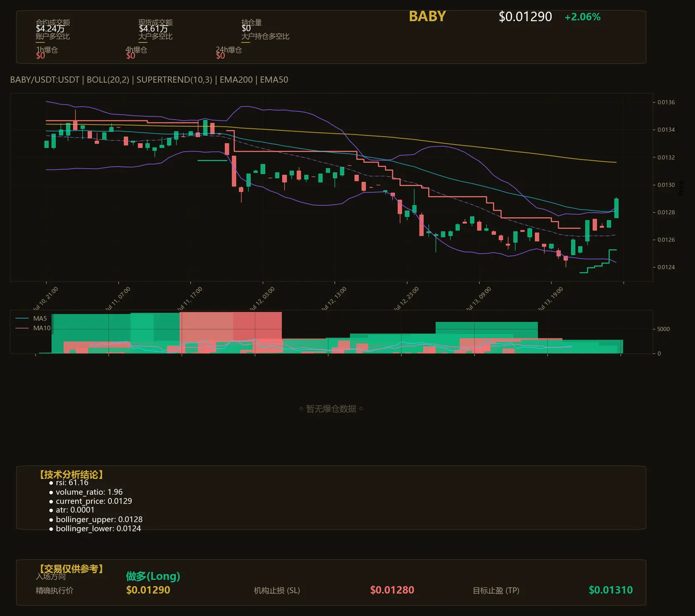Click the +2.06% price change value
Image resolution: width=695 pixels, height=616 pixels.
[582, 17]
